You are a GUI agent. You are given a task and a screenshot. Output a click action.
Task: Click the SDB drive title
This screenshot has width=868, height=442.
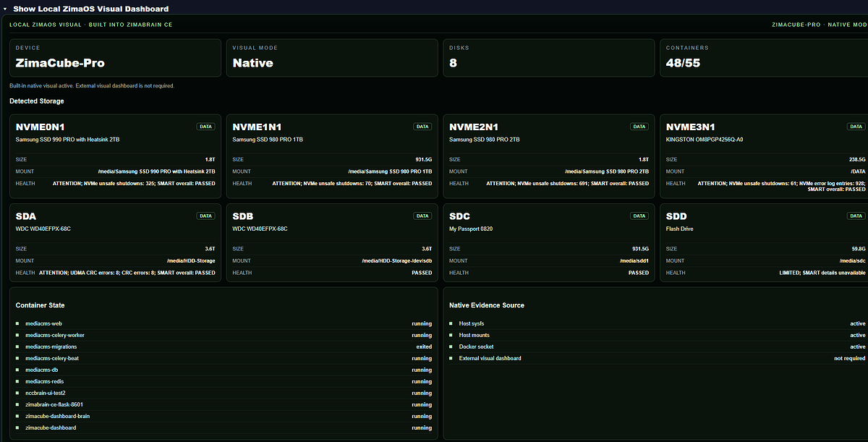click(x=243, y=216)
